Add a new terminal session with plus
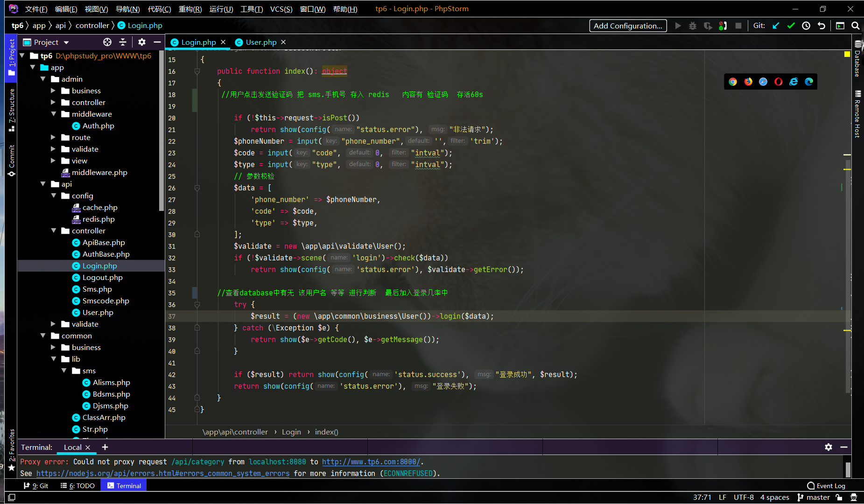864x504 pixels. pyautogui.click(x=105, y=447)
